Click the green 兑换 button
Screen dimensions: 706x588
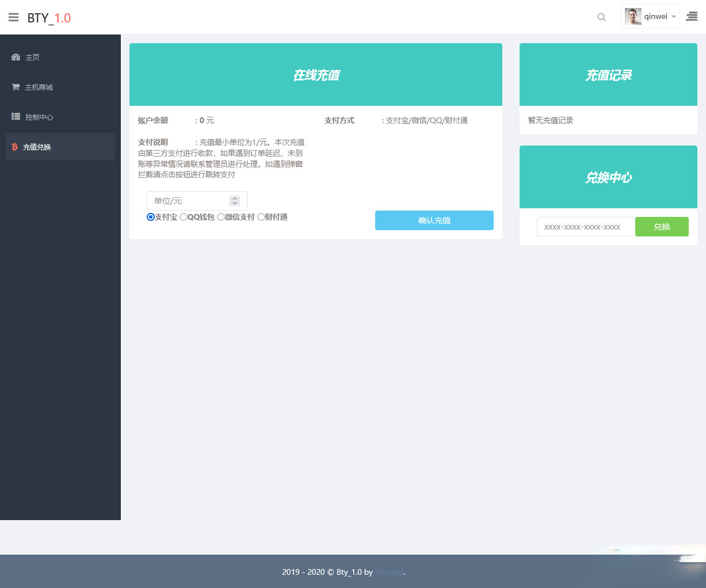tap(662, 227)
